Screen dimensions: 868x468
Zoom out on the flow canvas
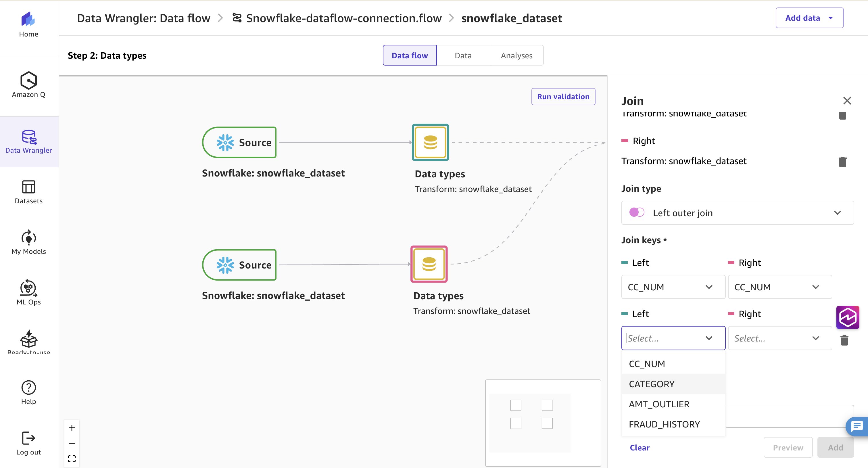[x=72, y=443]
